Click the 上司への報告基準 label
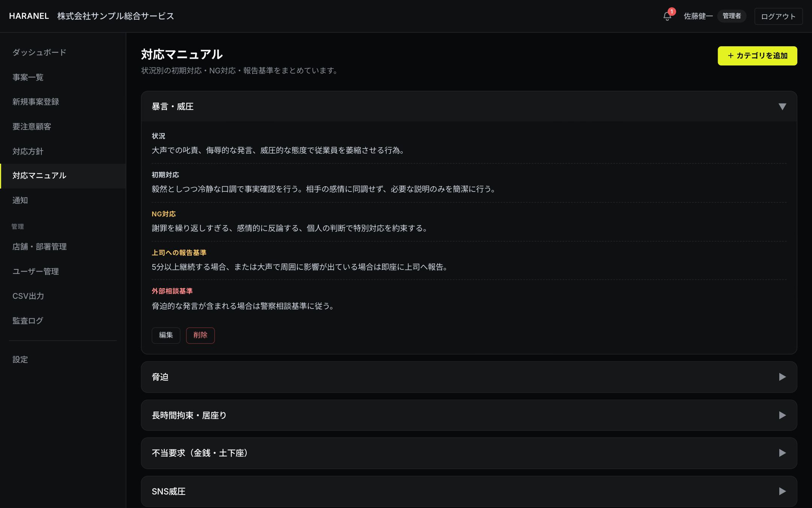The width and height of the screenshot is (812, 508). coord(179,252)
